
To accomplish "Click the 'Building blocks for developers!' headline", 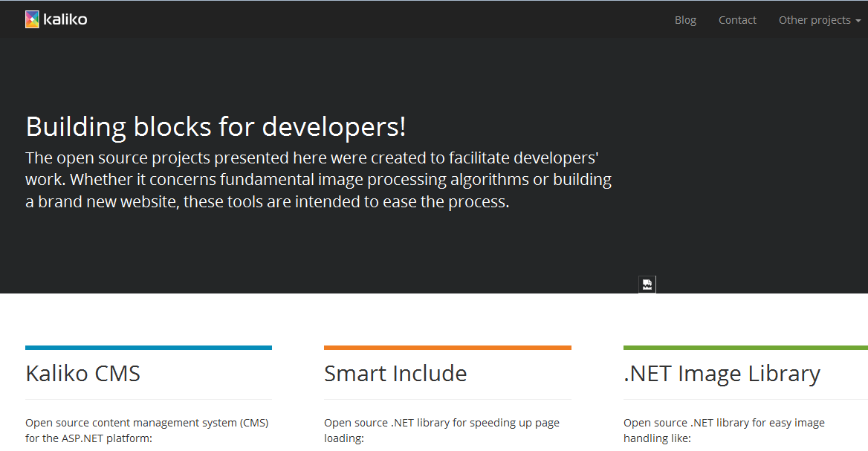I will tap(216, 127).
